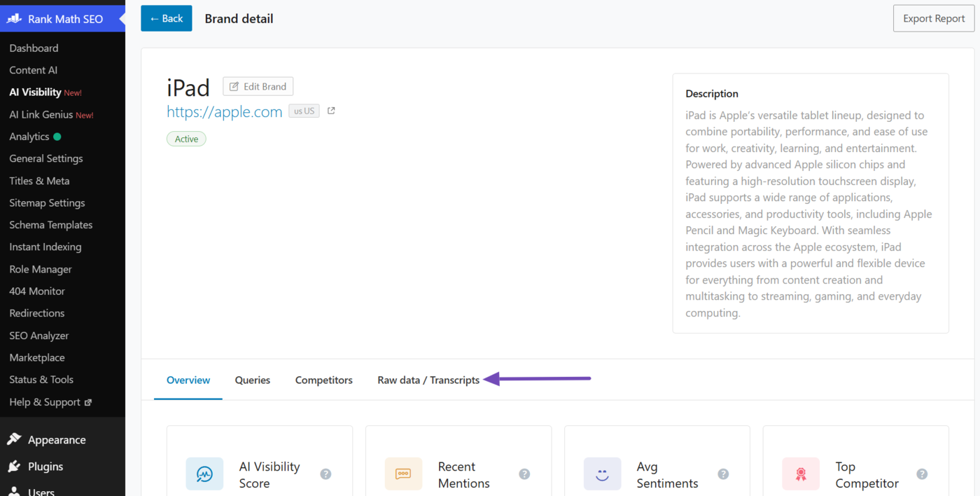Open help tooltip for AI Visibility Score
Image resolution: width=980 pixels, height=496 pixels.
(325, 474)
